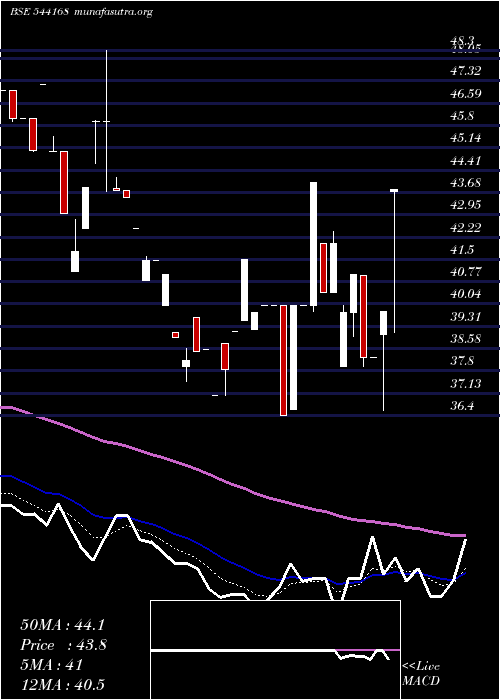Click the 39.31 price axis label
This screenshot has width=500, height=700.
(466, 317)
